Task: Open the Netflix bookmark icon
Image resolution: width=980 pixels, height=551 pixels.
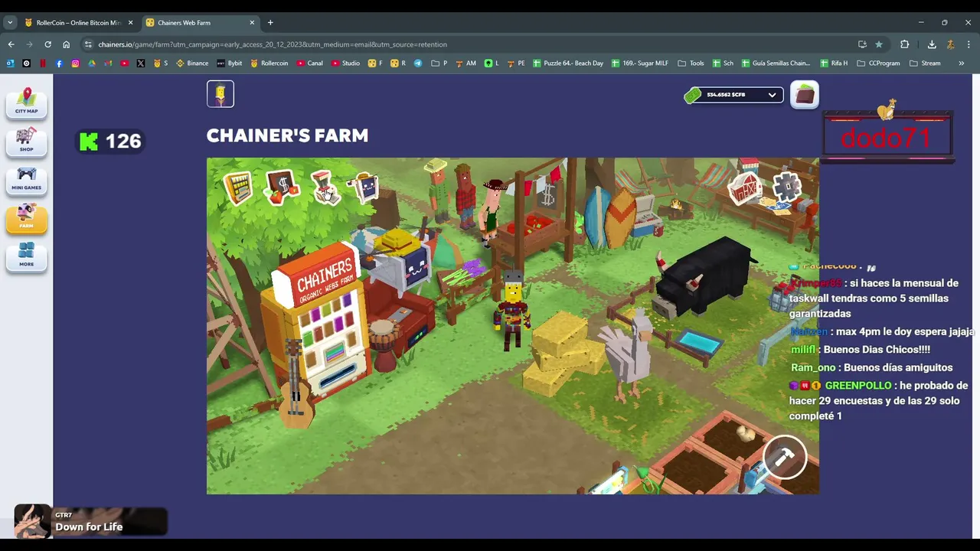Action: [x=43, y=64]
